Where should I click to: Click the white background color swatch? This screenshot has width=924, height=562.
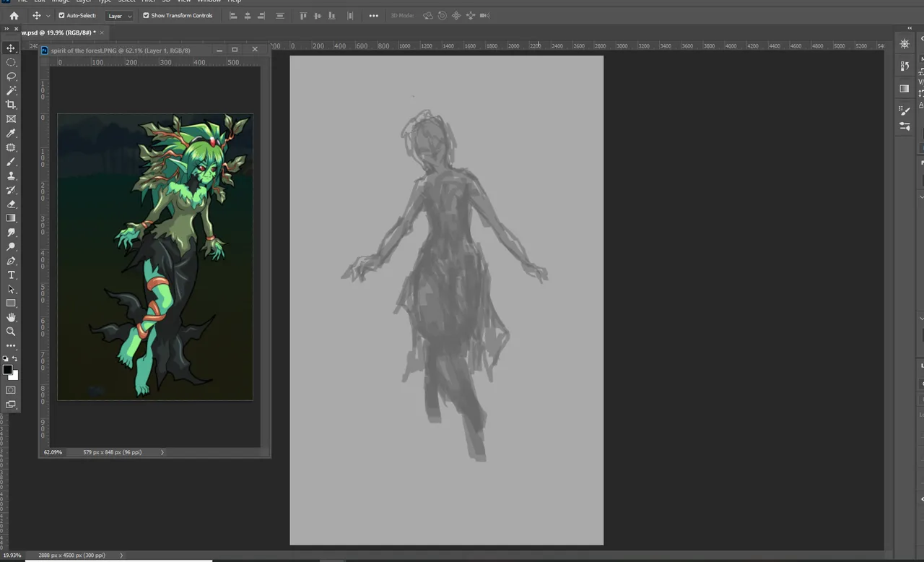(x=15, y=376)
